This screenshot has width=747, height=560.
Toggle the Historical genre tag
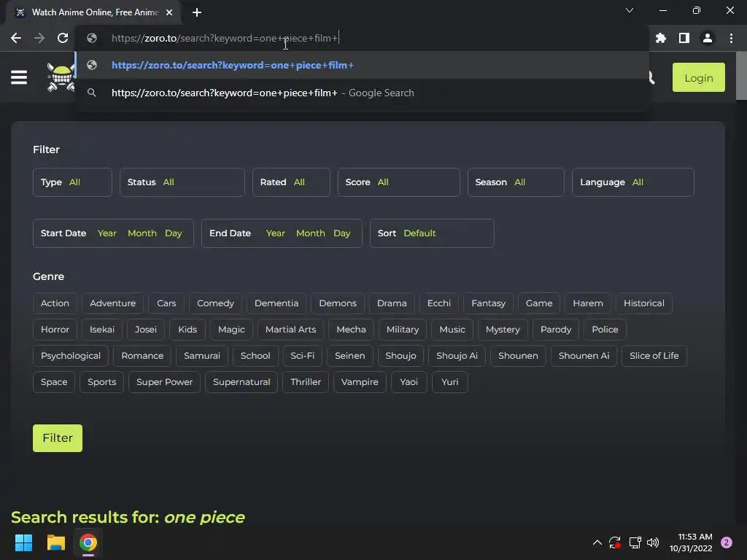[x=643, y=303]
